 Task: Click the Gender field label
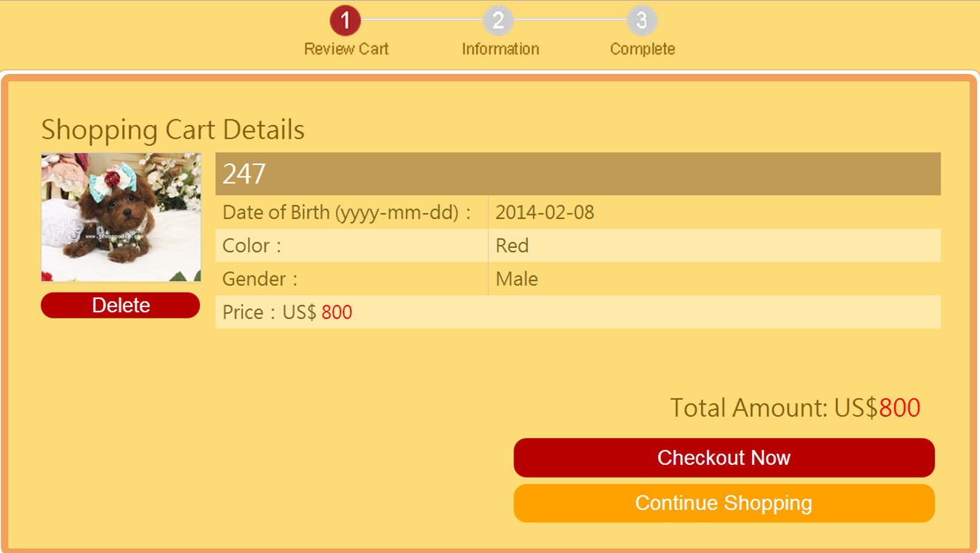tap(260, 279)
